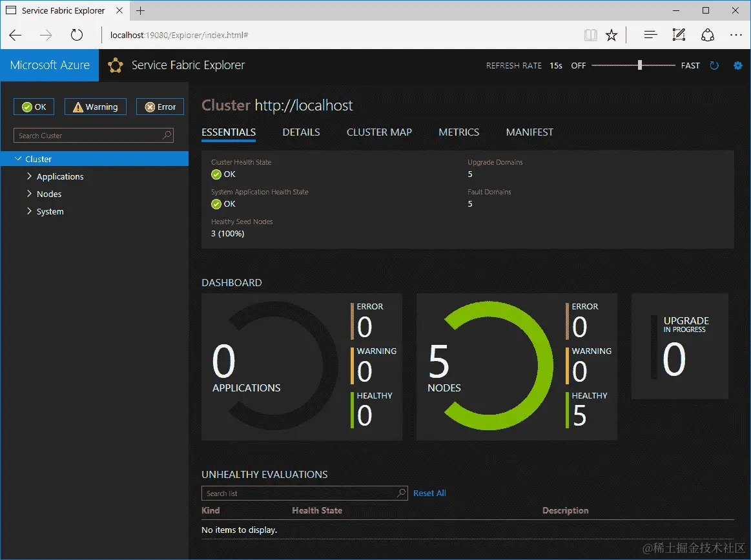751x560 pixels.
Task: Open a new browser tab with plus
Action: click(140, 10)
